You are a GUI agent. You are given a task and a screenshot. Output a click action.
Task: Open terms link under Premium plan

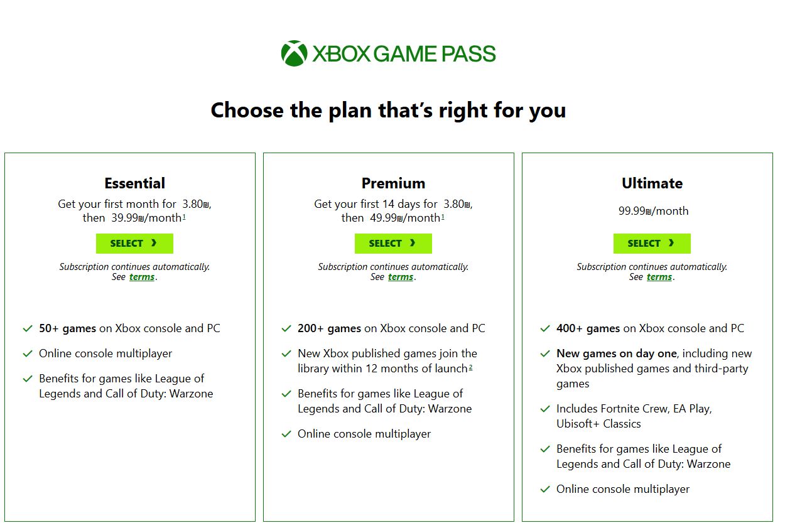(x=401, y=277)
